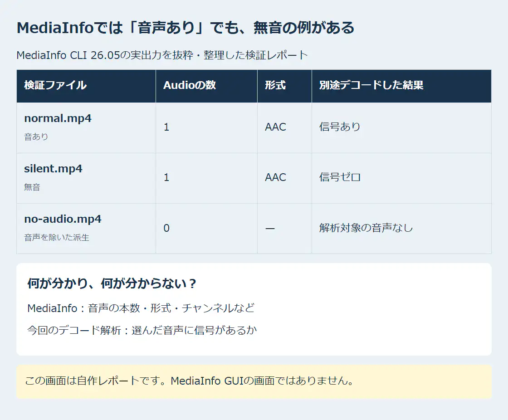The height and width of the screenshot is (420, 508).
Task: Click the result '解析対象の音声なし'
Action: (x=366, y=228)
